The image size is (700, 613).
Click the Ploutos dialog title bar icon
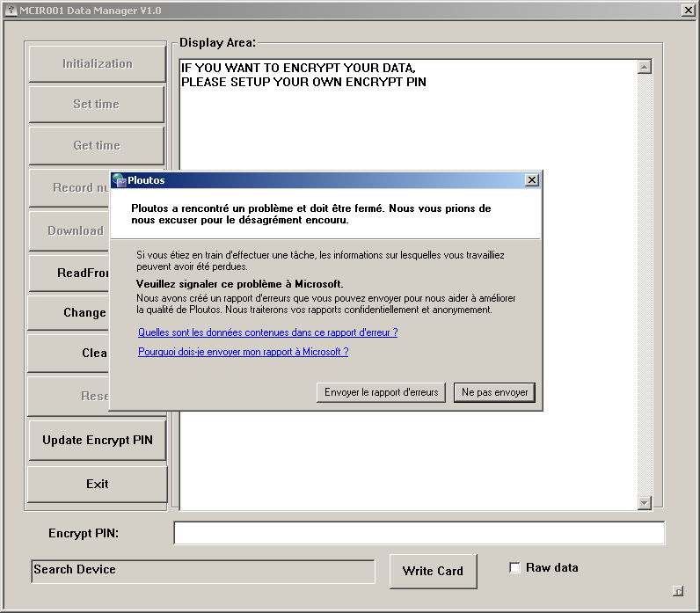(x=119, y=179)
